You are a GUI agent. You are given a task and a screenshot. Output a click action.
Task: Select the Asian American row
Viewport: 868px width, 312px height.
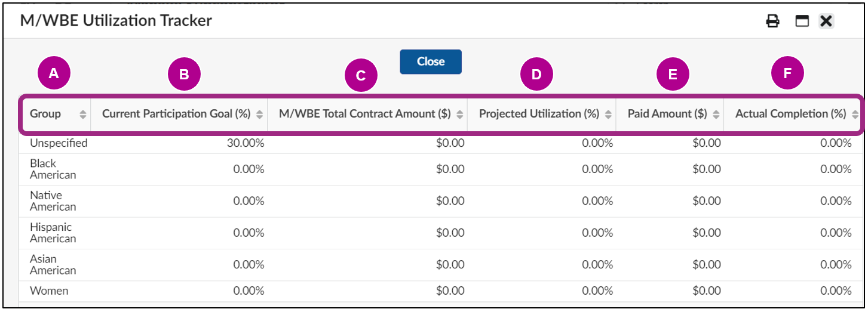coord(53,264)
